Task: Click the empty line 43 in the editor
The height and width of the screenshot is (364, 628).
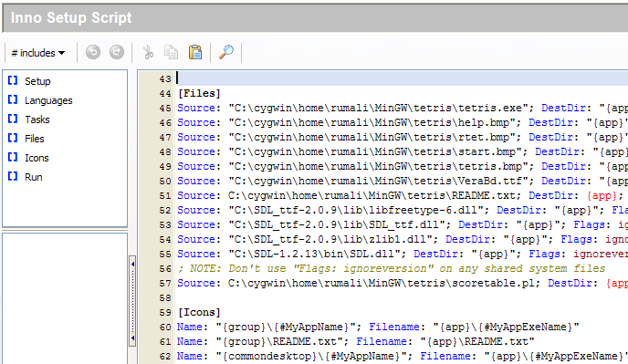Action: 402,78
